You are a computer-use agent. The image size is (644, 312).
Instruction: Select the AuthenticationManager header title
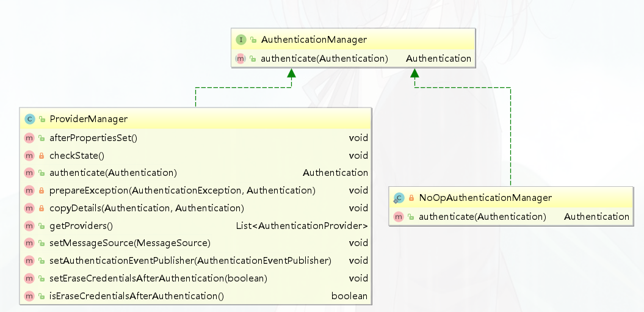[314, 40]
